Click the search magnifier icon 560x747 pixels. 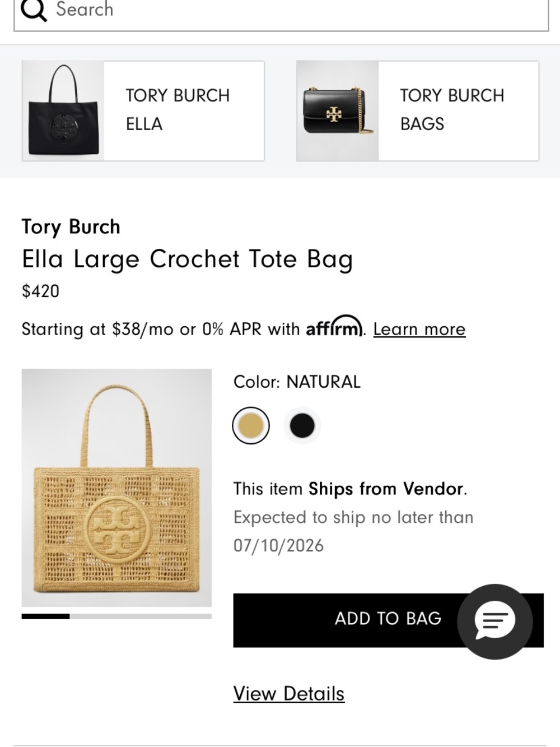coord(34,10)
